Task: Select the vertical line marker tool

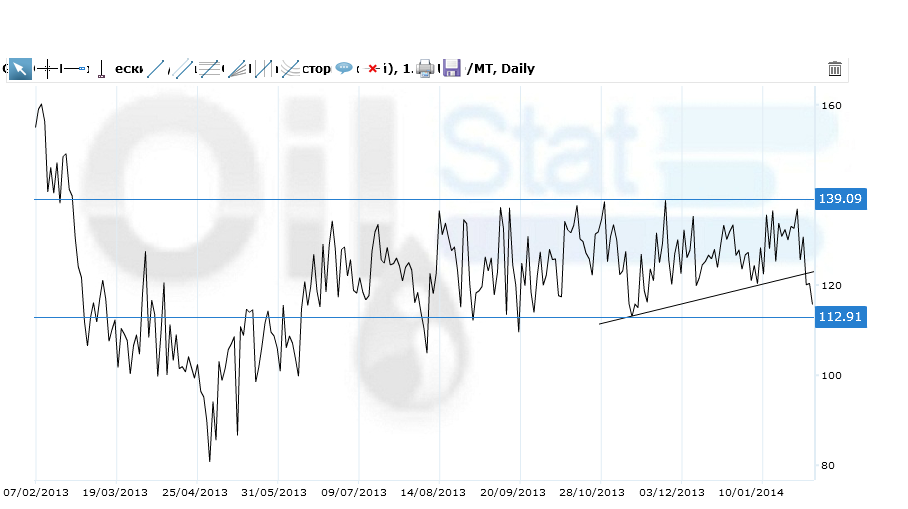Action: (x=100, y=69)
